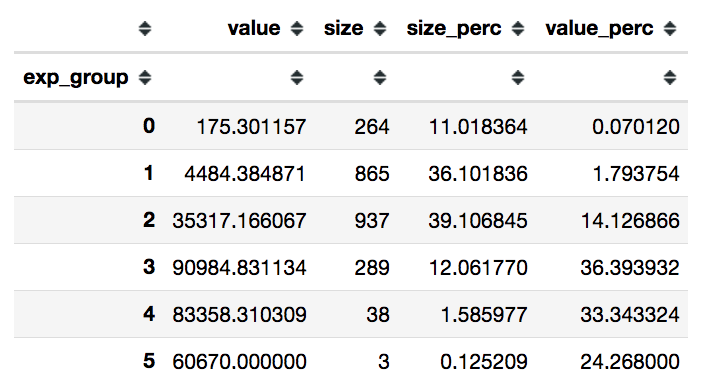
Task: Click value_perc cell 14.126866
Action: 630,221
